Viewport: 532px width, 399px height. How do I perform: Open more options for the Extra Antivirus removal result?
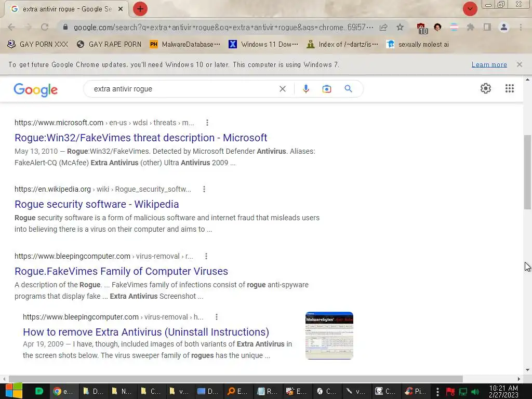217,317
